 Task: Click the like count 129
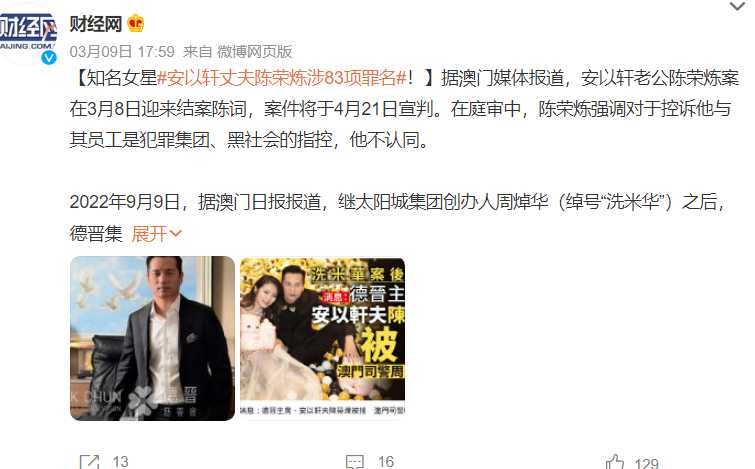click(646, 463)
